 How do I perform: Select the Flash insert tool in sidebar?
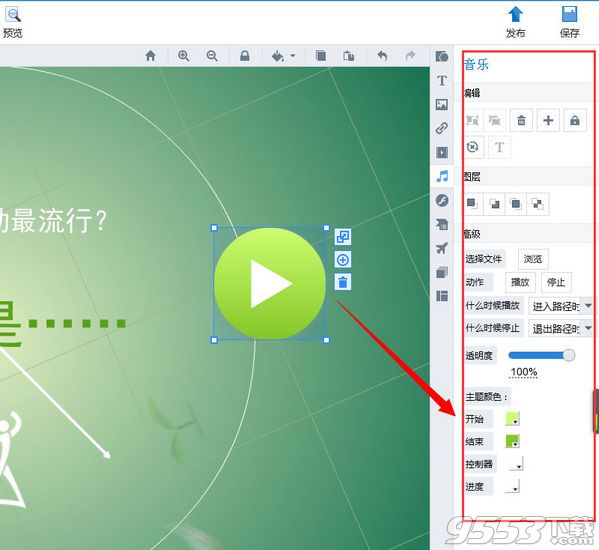tap(442, 201)
